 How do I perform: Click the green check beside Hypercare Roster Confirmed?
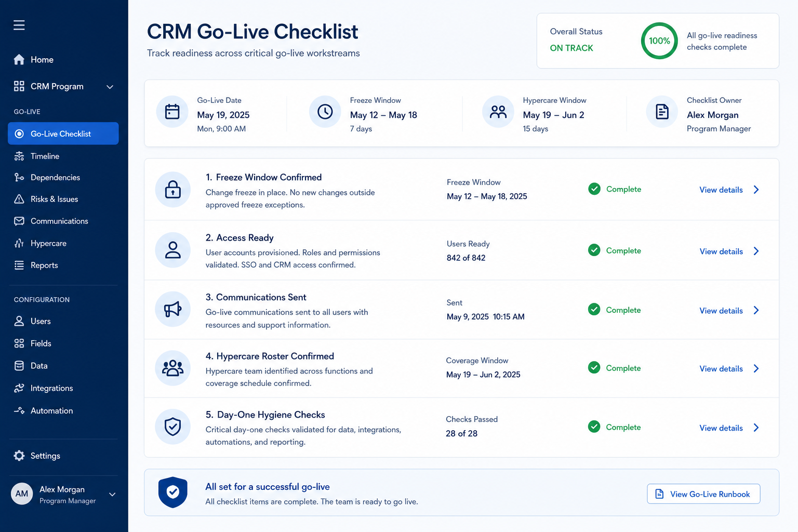594,368
